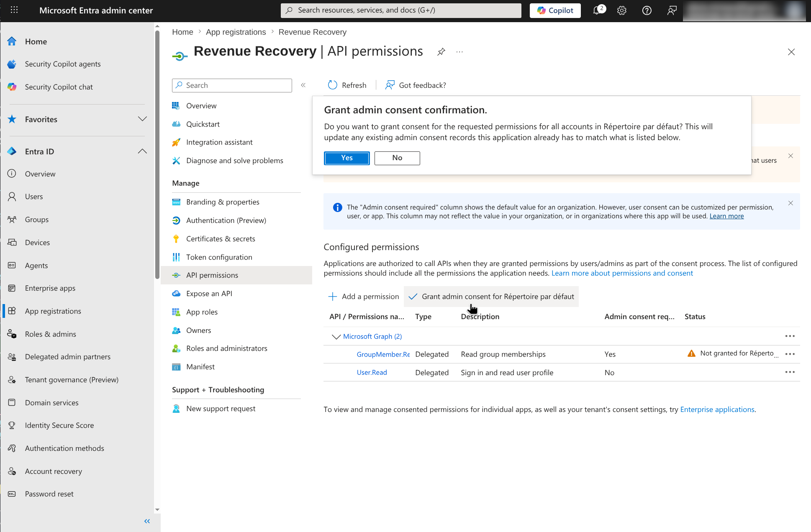Open Copilot from the top bar

pyautogui.click(x=555, y=10)
